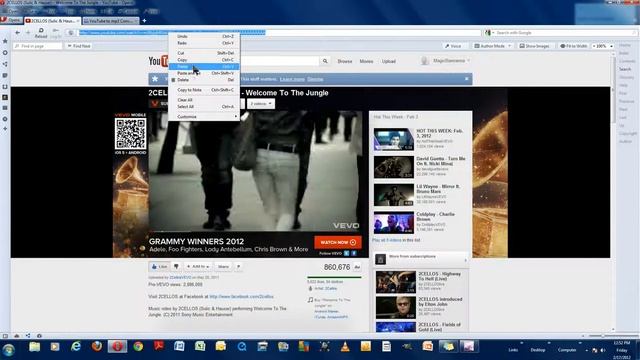Launch Internet Explorer from the taskbar

(76, 347)
